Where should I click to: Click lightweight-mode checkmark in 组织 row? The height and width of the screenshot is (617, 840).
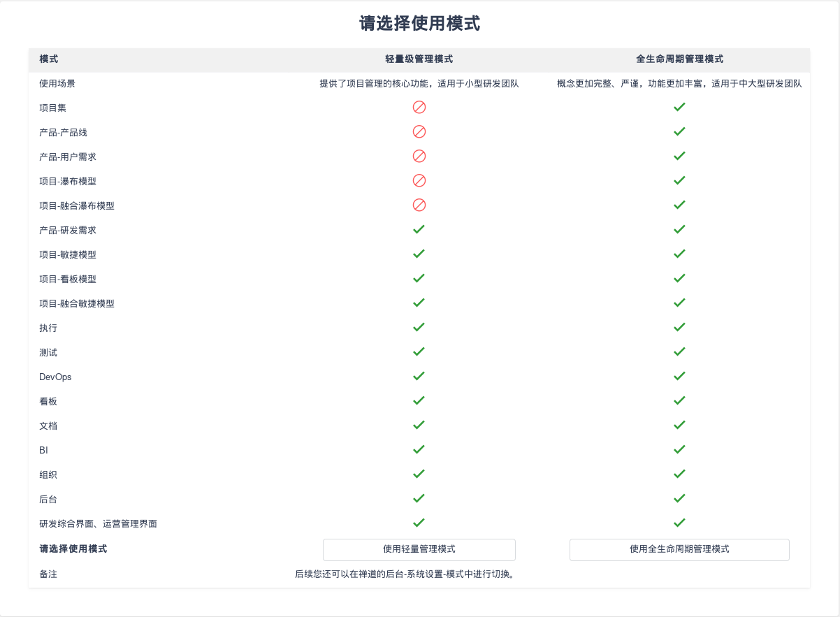(x=419, y=474)
